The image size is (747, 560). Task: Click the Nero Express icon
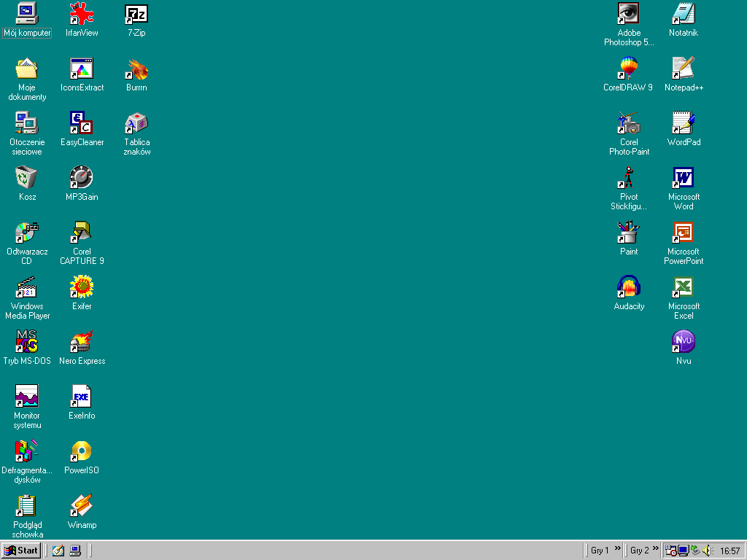tap(82, 342)
